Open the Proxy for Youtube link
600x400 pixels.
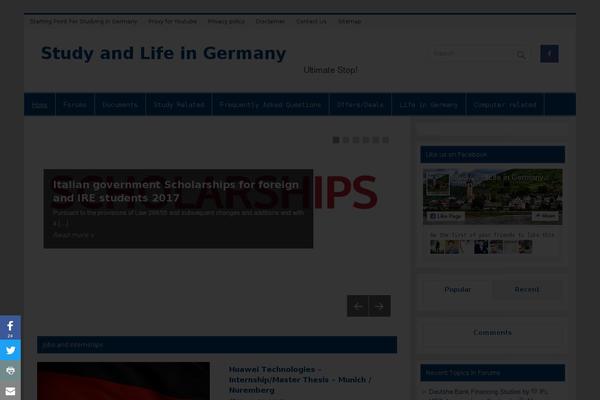[173, 21]
